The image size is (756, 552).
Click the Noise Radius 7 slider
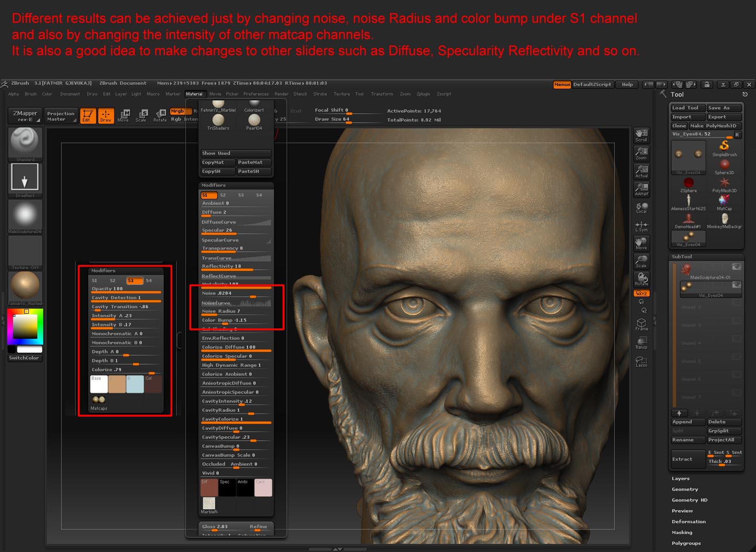[x=236, y=311]
